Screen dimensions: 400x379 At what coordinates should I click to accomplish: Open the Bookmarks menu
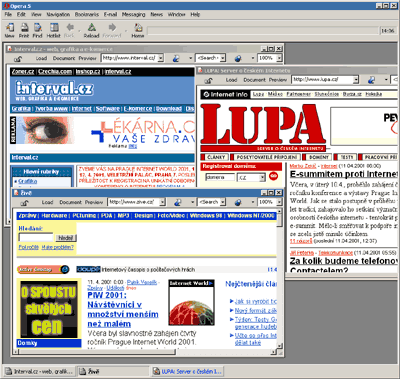(87, 14)
